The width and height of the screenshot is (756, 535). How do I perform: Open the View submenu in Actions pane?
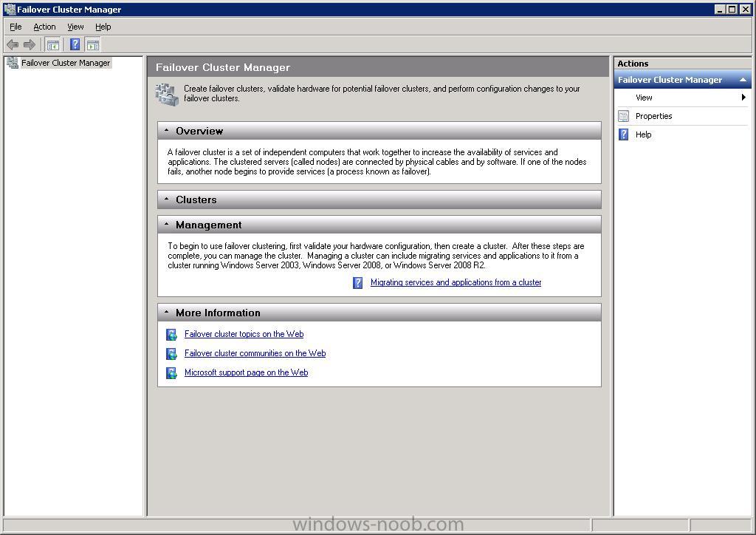click(682, 98)
